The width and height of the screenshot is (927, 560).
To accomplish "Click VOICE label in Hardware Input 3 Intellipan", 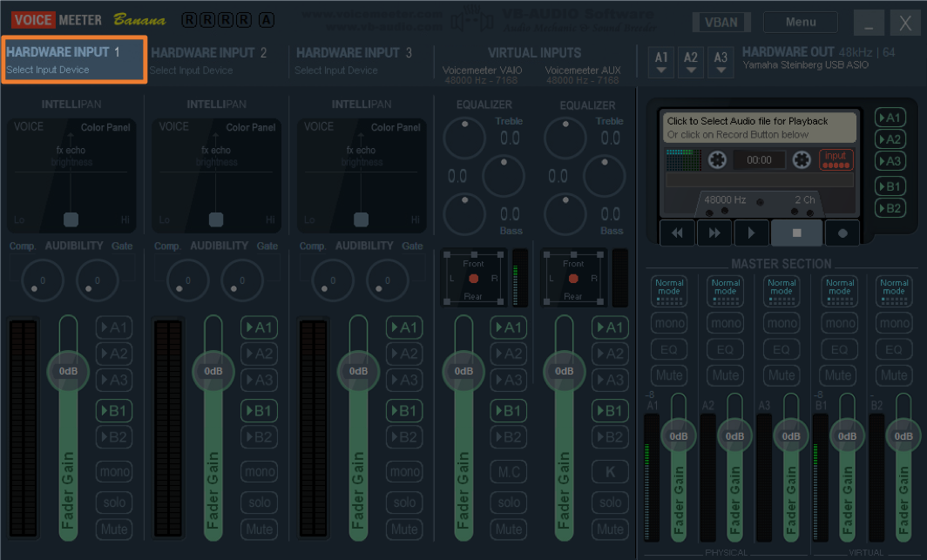I will click(x=319, y=126).
